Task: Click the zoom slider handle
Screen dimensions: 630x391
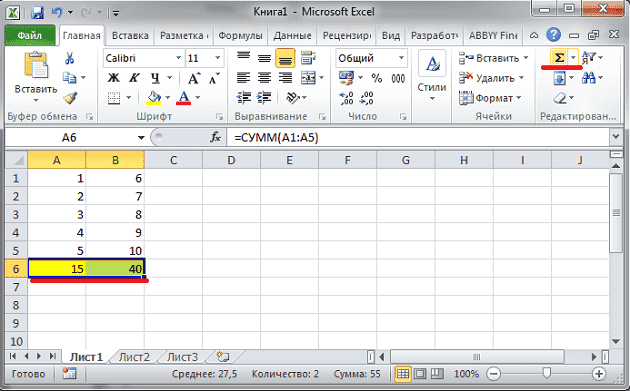Action: click(546, 373)
